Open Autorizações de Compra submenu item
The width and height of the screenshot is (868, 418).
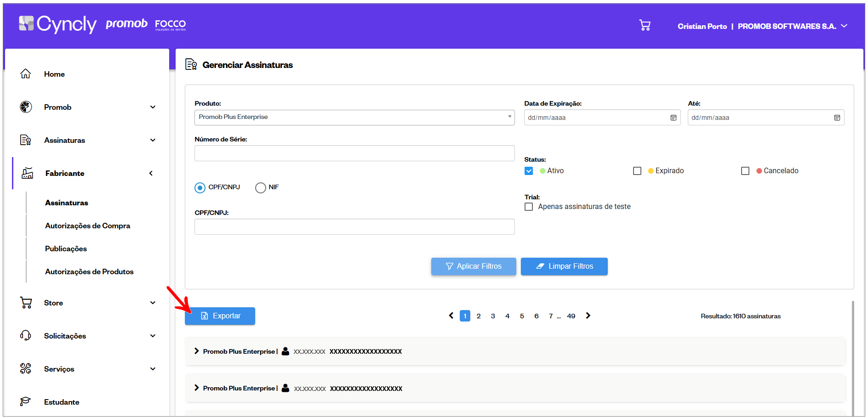pos(87,226)
